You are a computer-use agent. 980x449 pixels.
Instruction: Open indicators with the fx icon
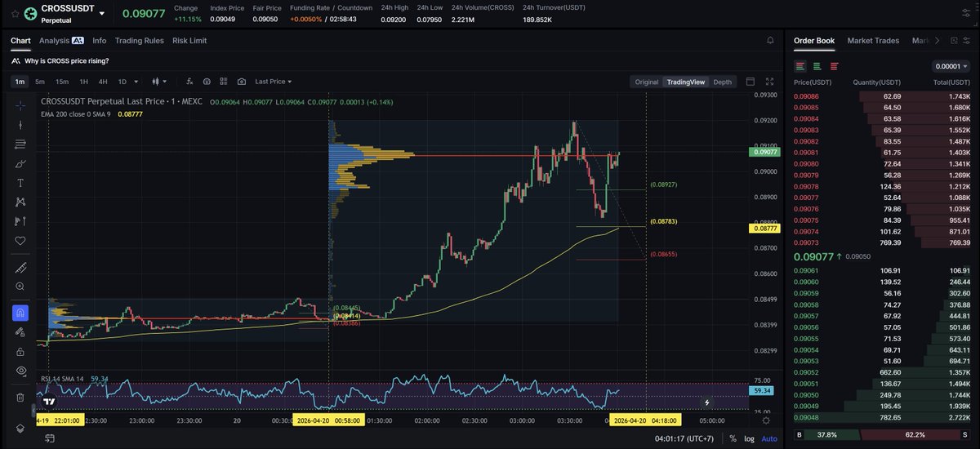coord(189,82)
